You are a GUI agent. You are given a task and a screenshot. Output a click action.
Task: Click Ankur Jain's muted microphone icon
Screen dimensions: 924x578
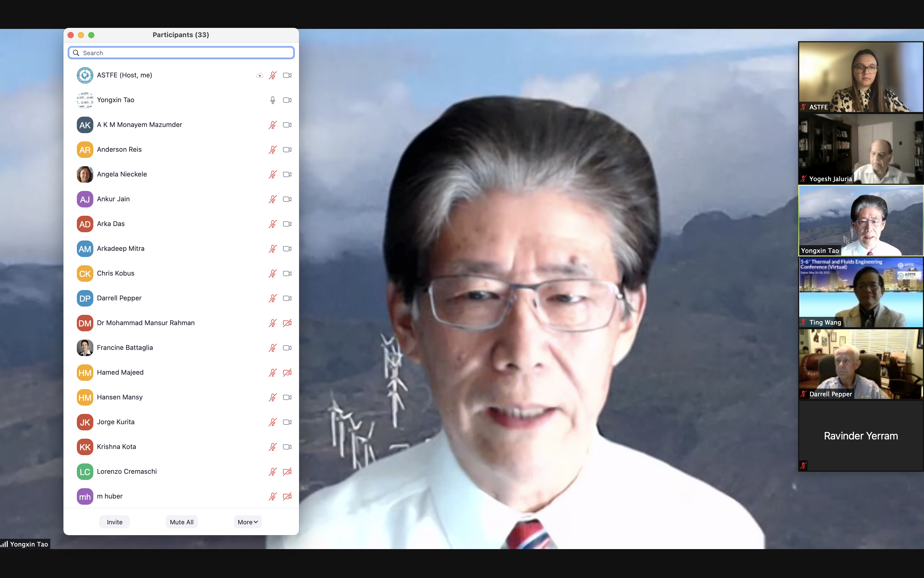pyautogui.click(x=273, y=199)
